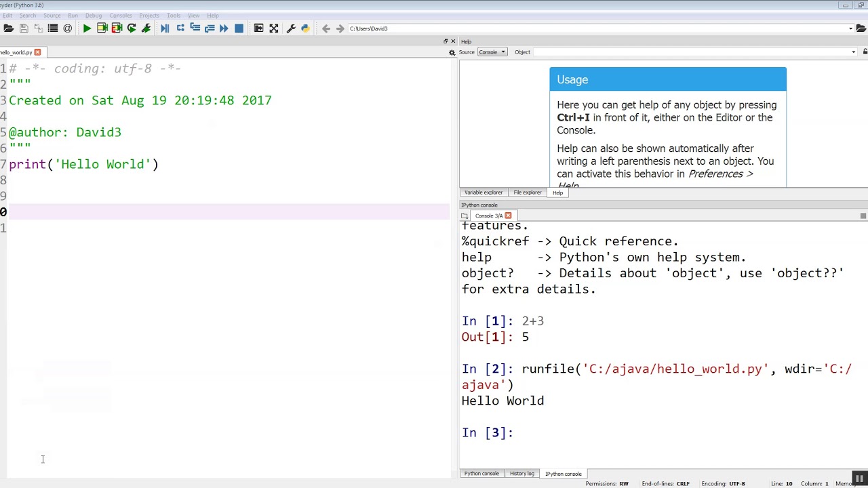Image resolution: width=868 pixels, height=488 pixels.
Task: Open the Debug menu
Action: pos(94,16)
